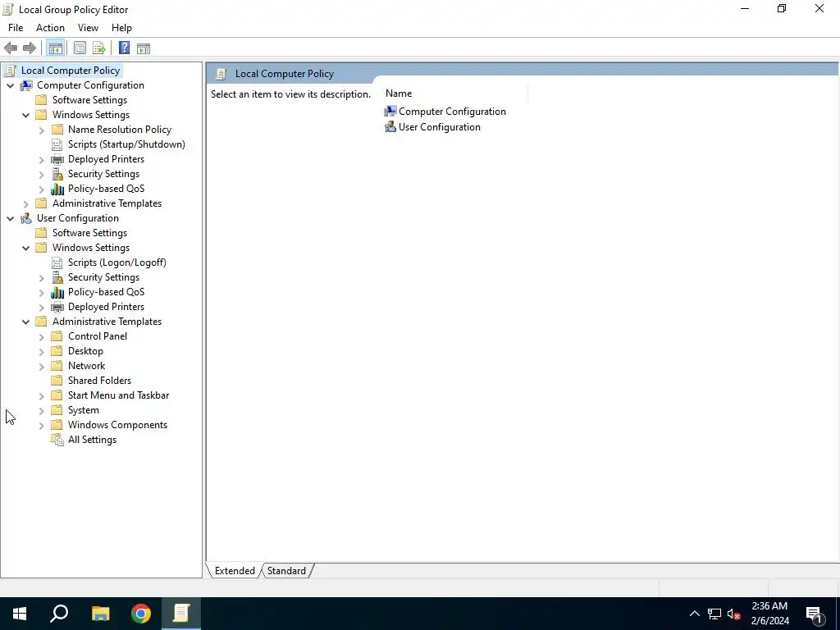
Task: Open the View menu
Action: click(88, 28)
